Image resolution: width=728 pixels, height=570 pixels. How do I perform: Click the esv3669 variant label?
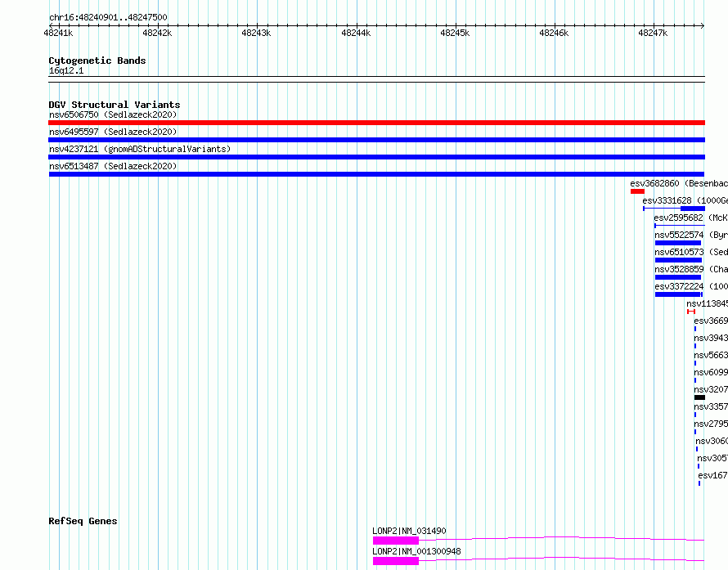[x=711, y=321]
